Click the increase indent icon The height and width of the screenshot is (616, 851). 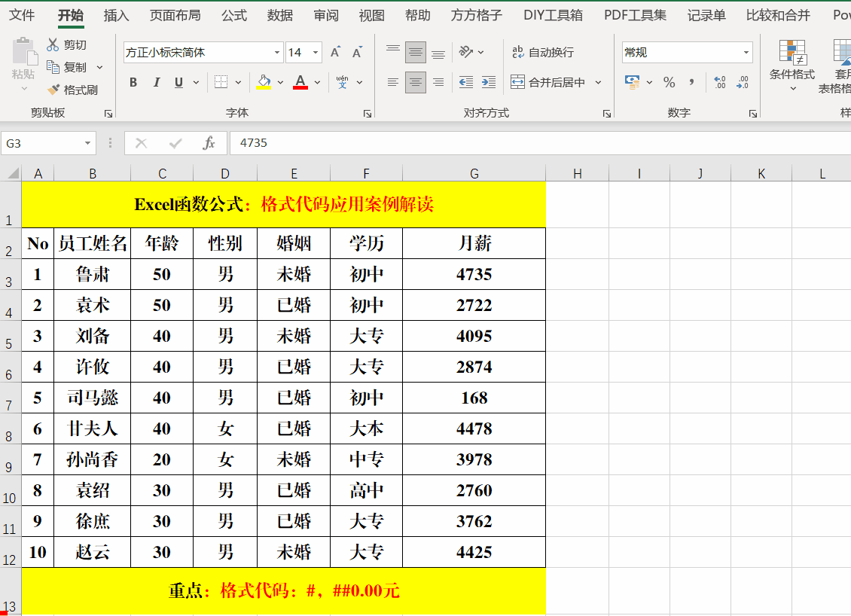[489, 82]
